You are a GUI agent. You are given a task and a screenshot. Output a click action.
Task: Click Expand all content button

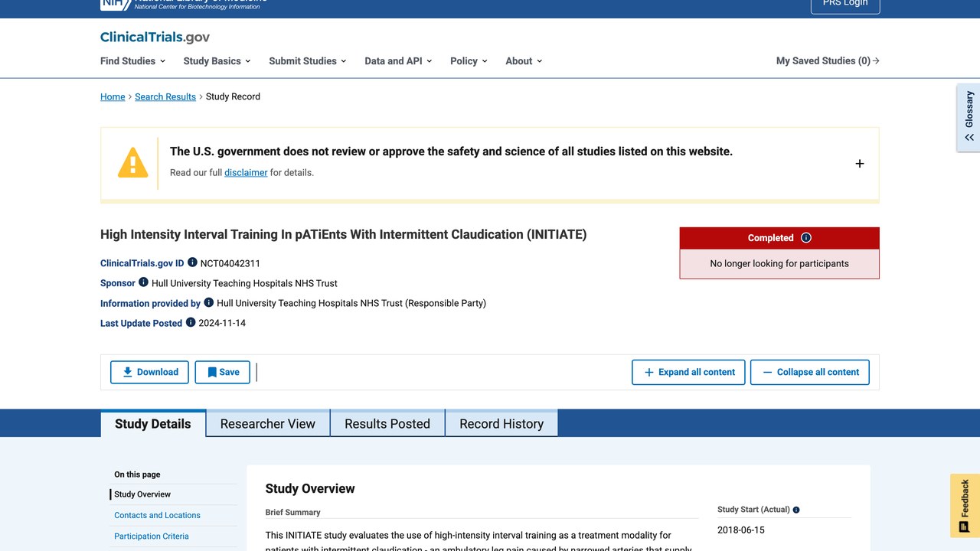(688, 372)
